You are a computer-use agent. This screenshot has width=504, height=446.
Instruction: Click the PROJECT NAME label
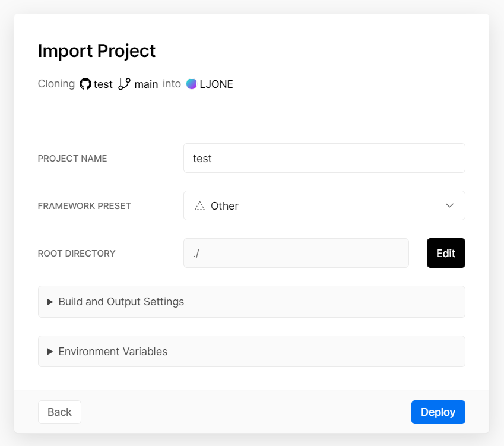[72, 159]
